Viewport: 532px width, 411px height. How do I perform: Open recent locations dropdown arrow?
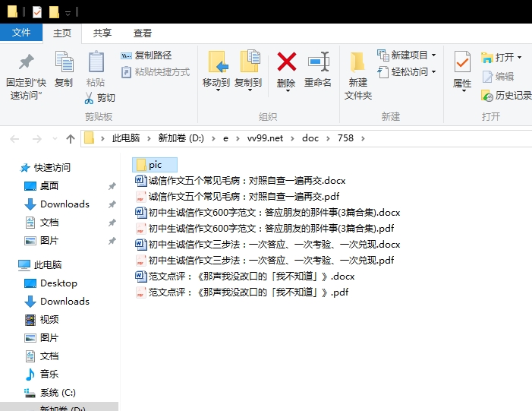pyautogui.click(x=55, y=139)
